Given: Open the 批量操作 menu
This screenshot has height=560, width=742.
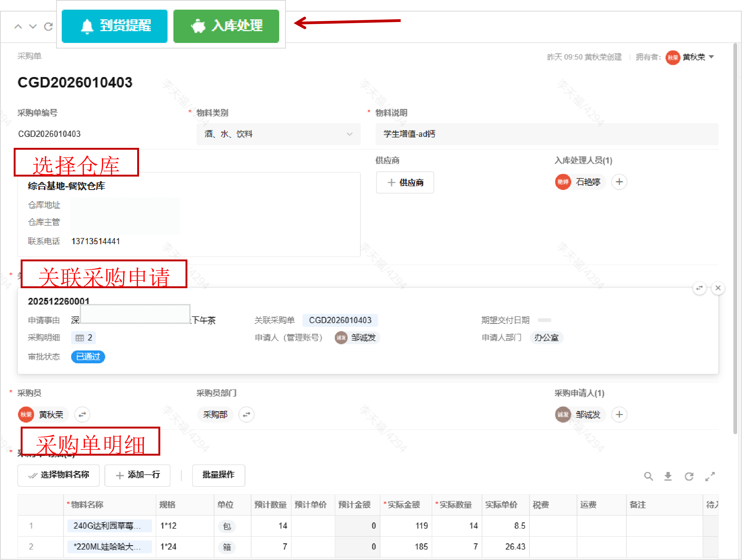Looking at the screenshot, I should click(x=218, y=475).
